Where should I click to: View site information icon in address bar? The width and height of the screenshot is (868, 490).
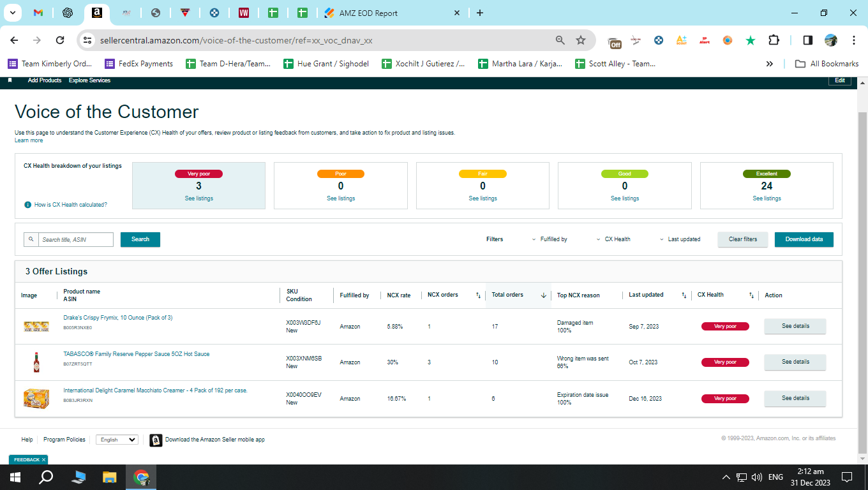[x=87, y=40]
